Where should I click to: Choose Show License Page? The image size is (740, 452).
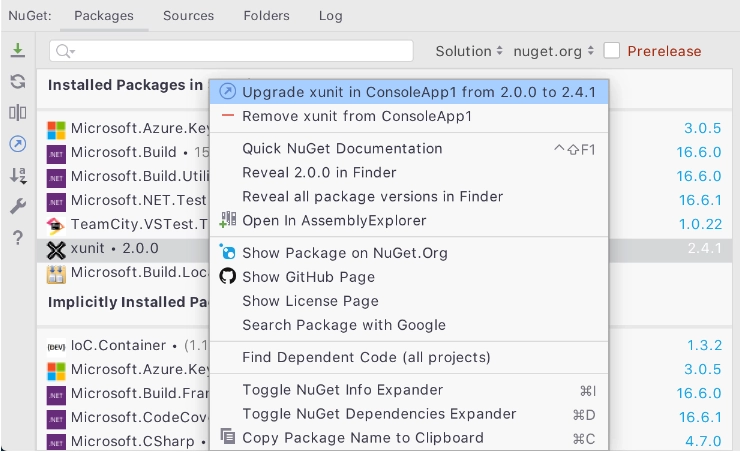click(409, 301)
